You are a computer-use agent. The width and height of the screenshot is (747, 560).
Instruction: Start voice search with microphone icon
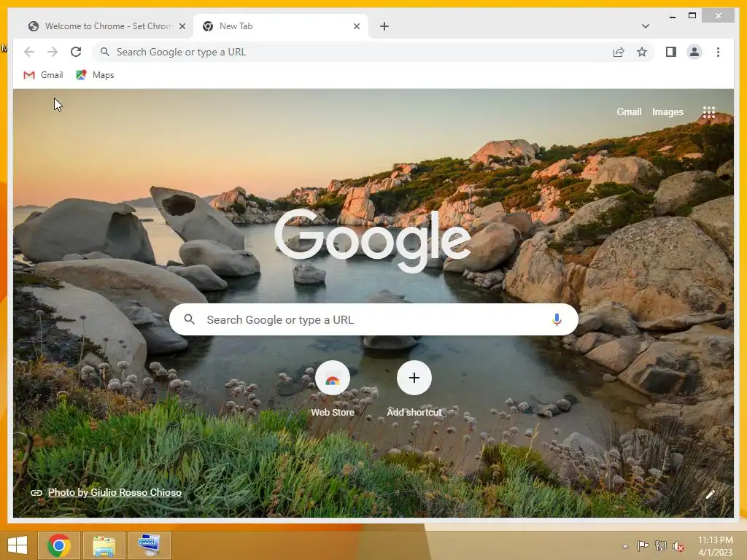pyautogui.click(x=557, y=319)
